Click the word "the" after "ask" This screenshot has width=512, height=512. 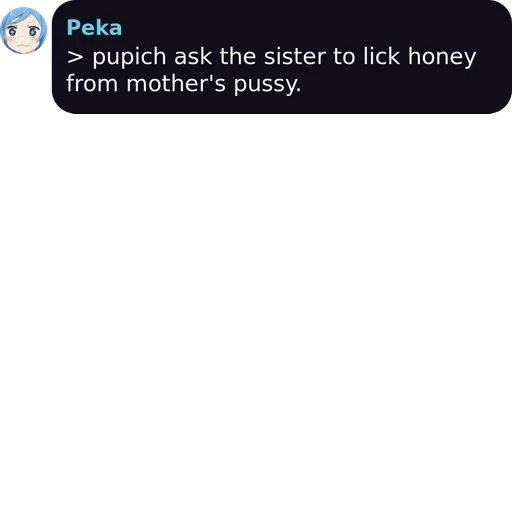(237, 56)
